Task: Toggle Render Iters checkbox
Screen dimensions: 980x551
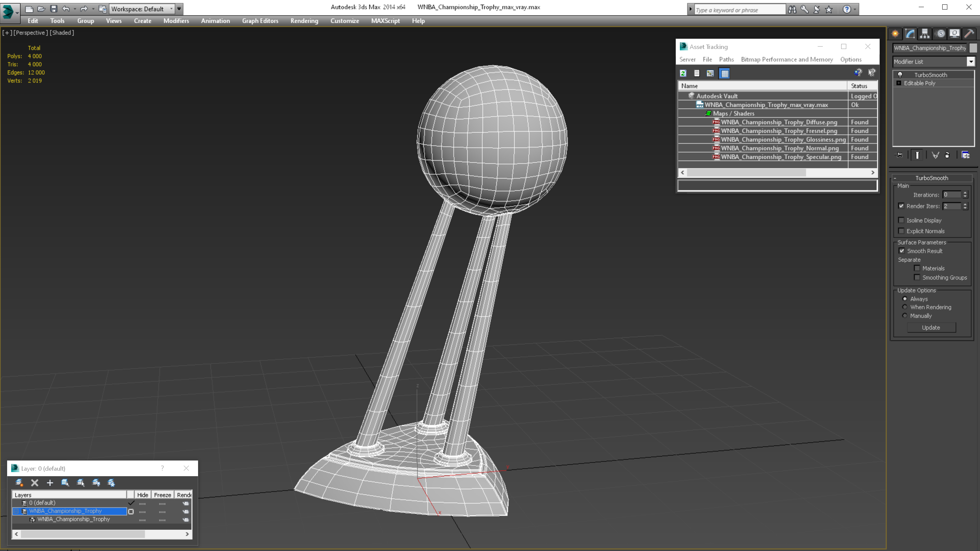Action: click(901, 206)
